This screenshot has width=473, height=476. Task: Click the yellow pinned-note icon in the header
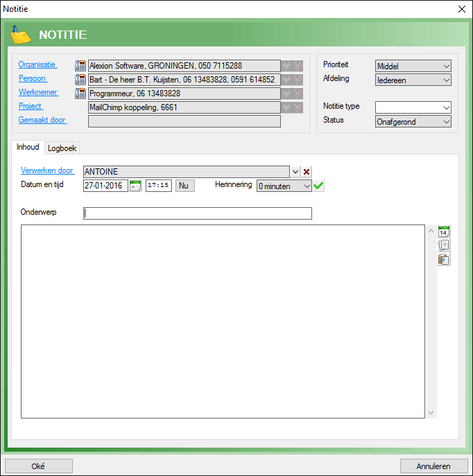20,35
